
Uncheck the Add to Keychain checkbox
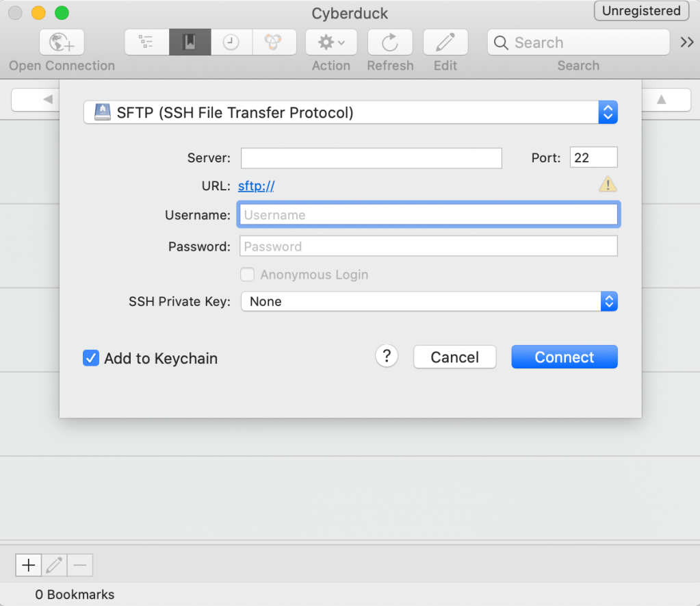tap(91, 358)
